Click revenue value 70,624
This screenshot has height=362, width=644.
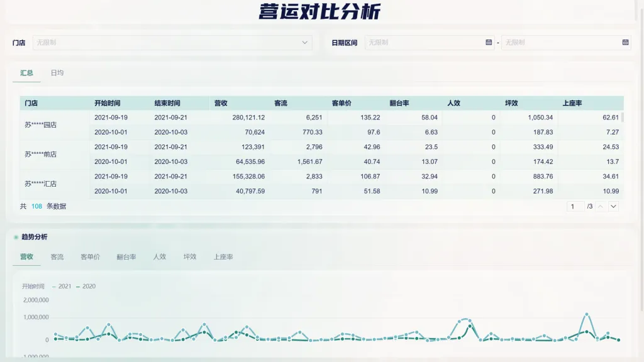(x=255, y=132)
